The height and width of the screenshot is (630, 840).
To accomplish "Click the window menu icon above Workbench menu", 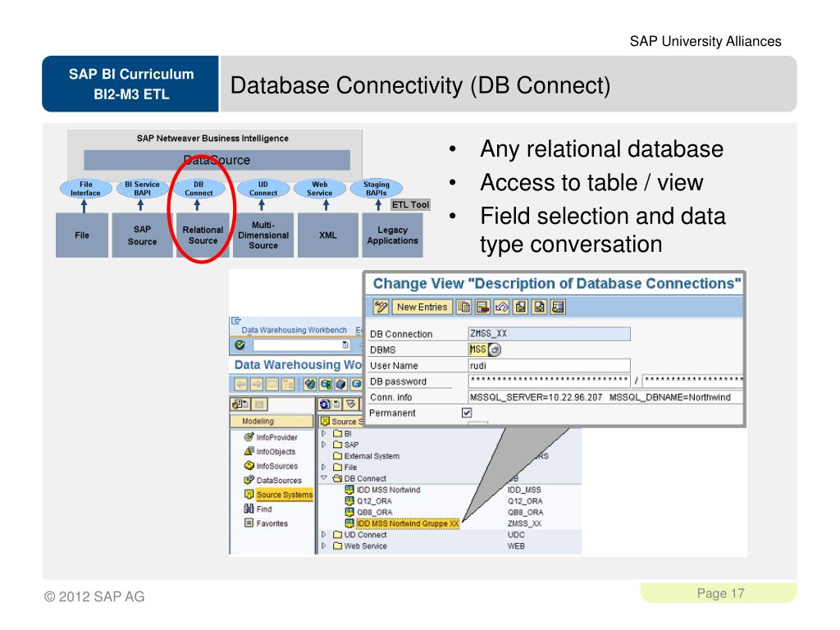I will coord(235,321).
